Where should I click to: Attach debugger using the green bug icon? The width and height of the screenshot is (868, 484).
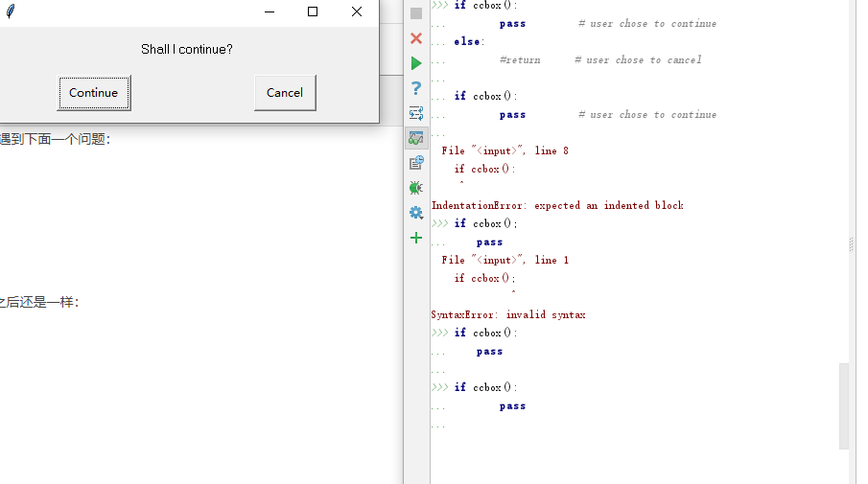point(416,188)
